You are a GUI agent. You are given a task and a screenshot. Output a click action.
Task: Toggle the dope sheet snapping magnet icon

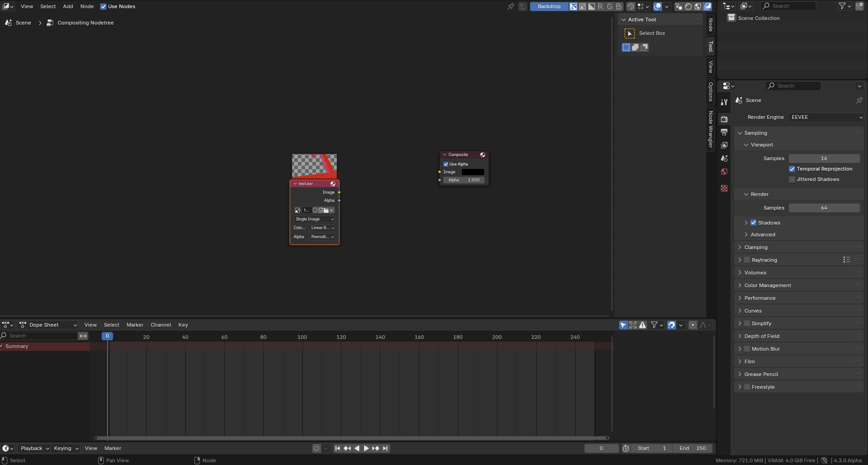click(x=671, y=325)
